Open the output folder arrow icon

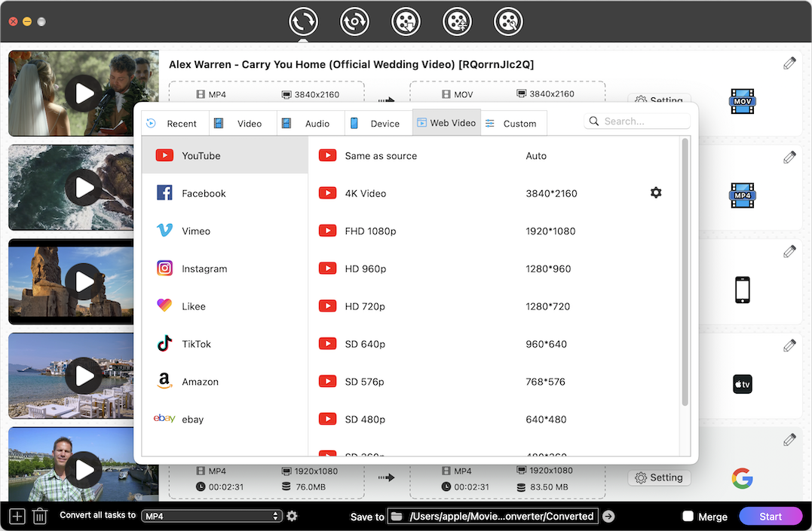[608, 517]
